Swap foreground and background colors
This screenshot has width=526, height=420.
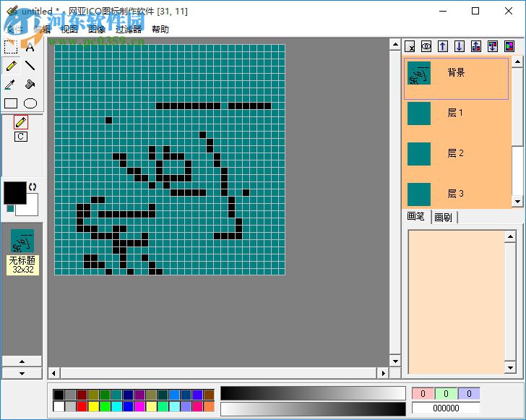(33, 187)
